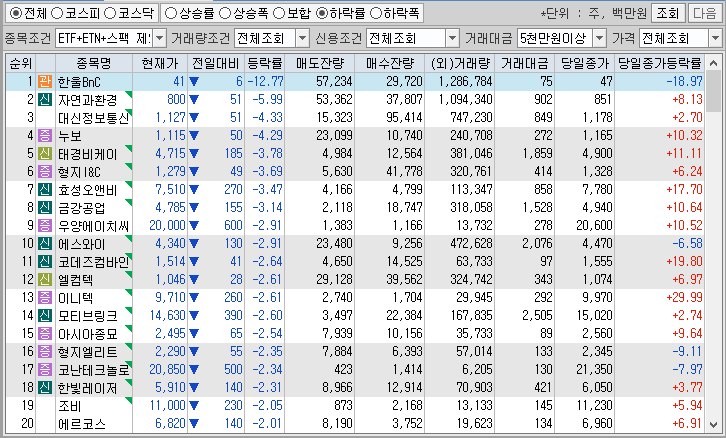Click the down arrow in 조비 row
The height and width of the screenshot is (438, 726).
[x=194, y=406]
